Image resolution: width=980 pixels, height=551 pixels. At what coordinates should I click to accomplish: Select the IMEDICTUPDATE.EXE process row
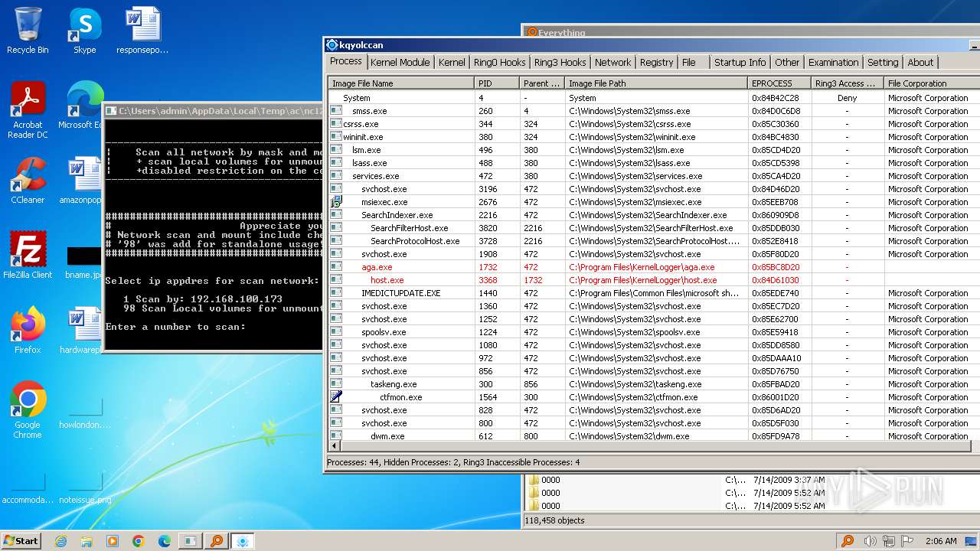(x=653, y=293)
